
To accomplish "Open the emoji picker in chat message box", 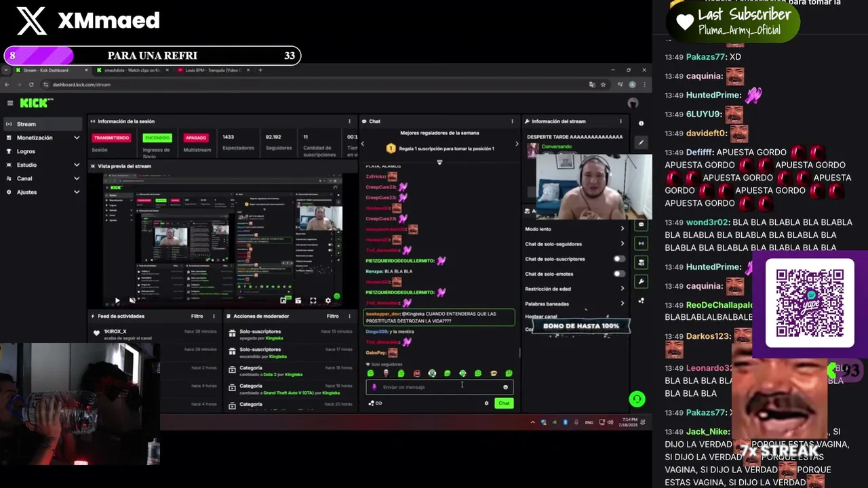I will (x=505, y=387).
